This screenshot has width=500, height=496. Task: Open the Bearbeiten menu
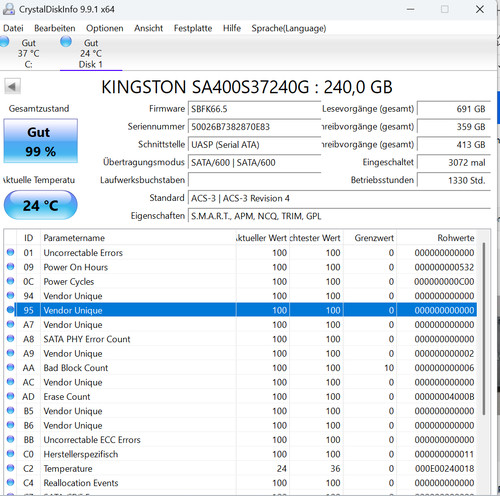click(55, 28)
